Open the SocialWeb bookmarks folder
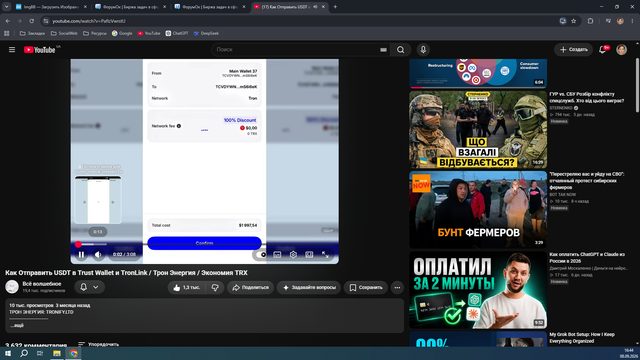This screenshot has height=360, width=640. [x=64, y=33]
